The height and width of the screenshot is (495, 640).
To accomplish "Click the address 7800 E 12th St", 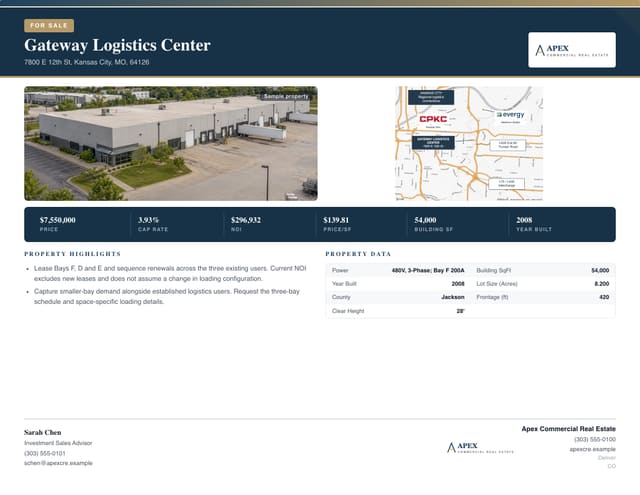I will coord(87,62).
